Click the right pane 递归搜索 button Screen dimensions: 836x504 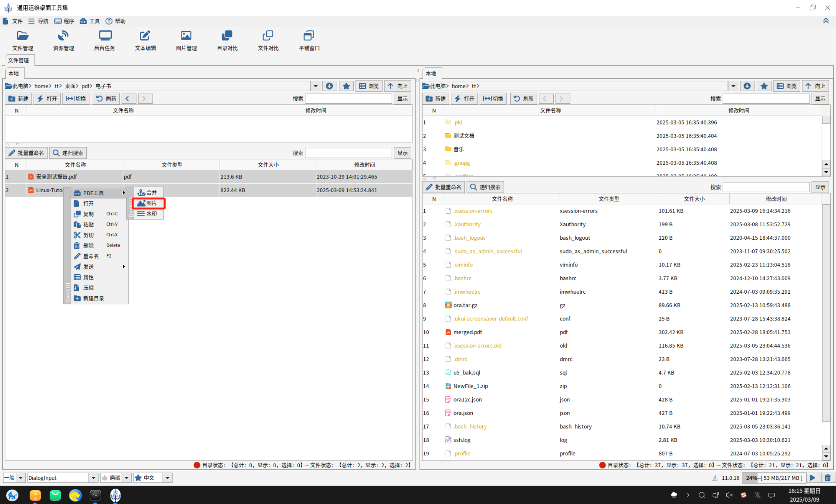tap(485, 187)
